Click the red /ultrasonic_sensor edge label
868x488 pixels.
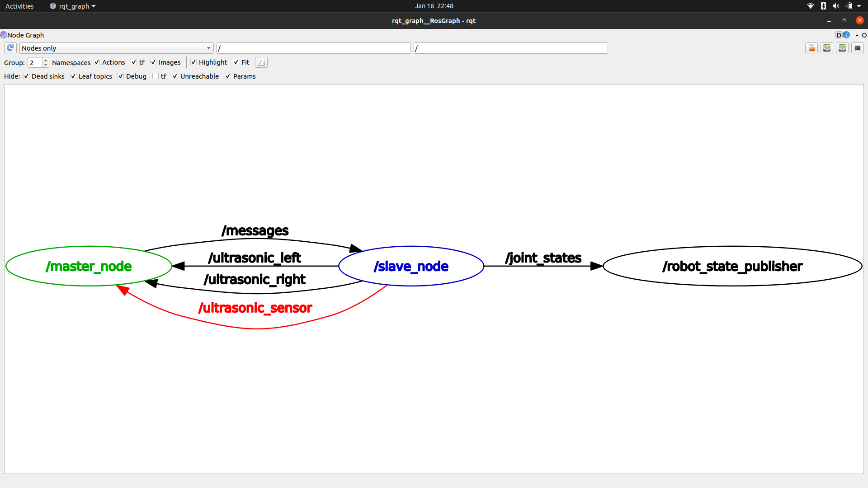255,308
